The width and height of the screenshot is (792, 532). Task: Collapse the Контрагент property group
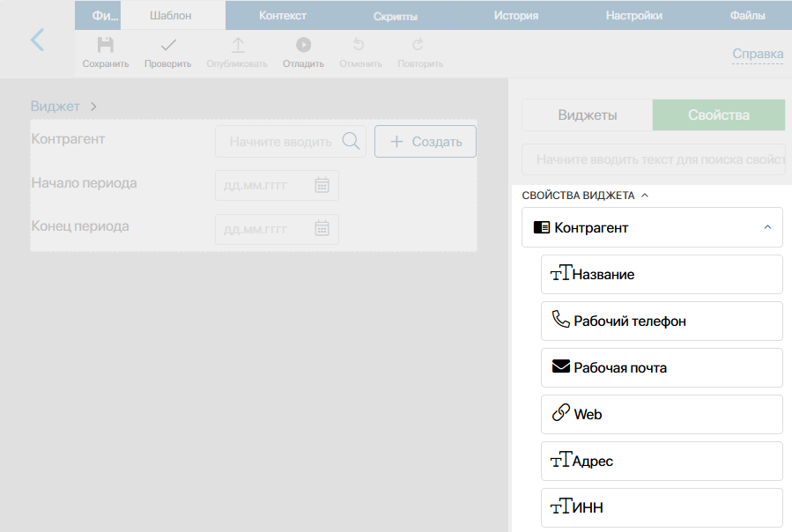767,227
